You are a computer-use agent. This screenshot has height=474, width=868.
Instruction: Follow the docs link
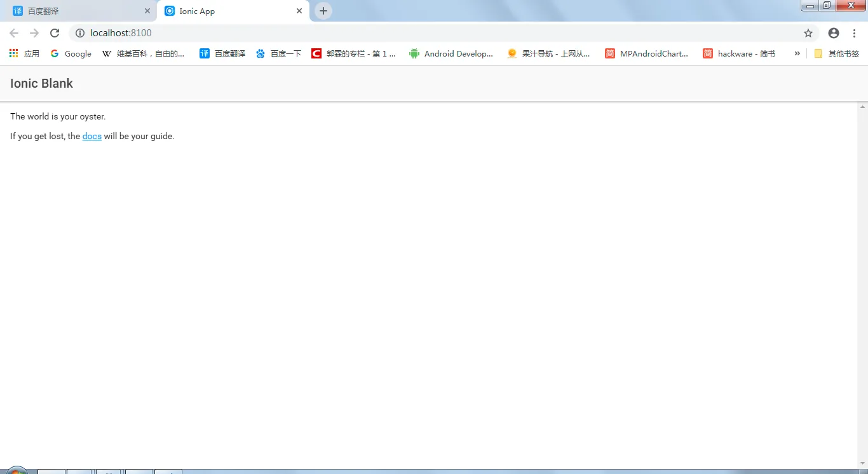coord(92,136)
